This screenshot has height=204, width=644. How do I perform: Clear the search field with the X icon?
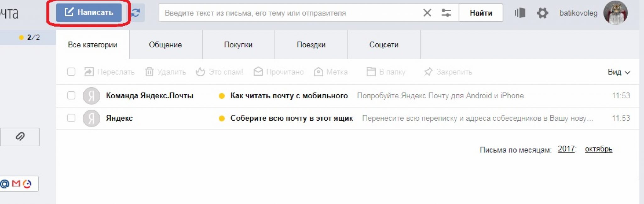427,13
